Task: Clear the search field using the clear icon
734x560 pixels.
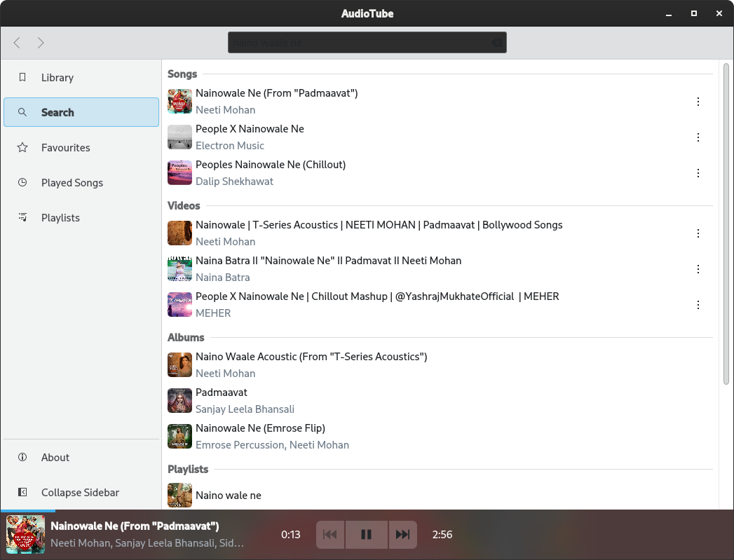Action: click(497, 42)
